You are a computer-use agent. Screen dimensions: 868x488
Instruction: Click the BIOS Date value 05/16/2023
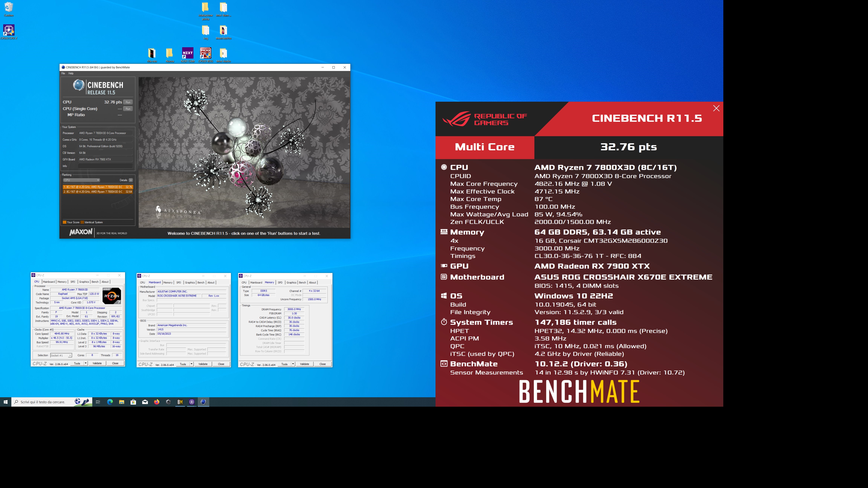pyautogui.click(x=191, y=334)
